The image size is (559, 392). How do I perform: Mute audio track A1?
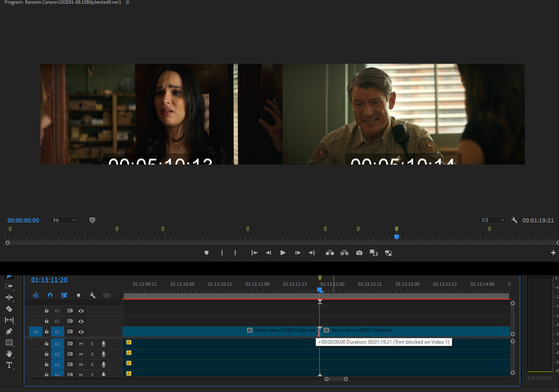pos(81,344)
